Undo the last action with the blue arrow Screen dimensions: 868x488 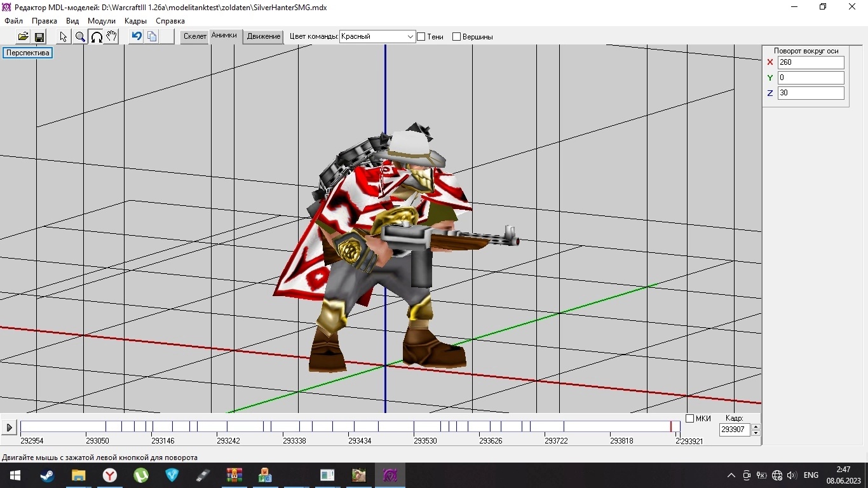(136, 37)
